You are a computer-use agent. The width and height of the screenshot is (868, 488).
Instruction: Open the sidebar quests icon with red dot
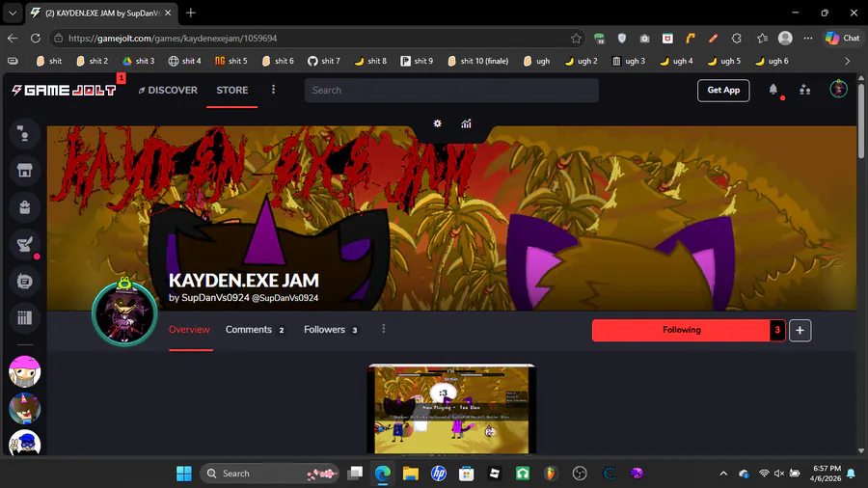pyautogui.click(x=24, y=244)
